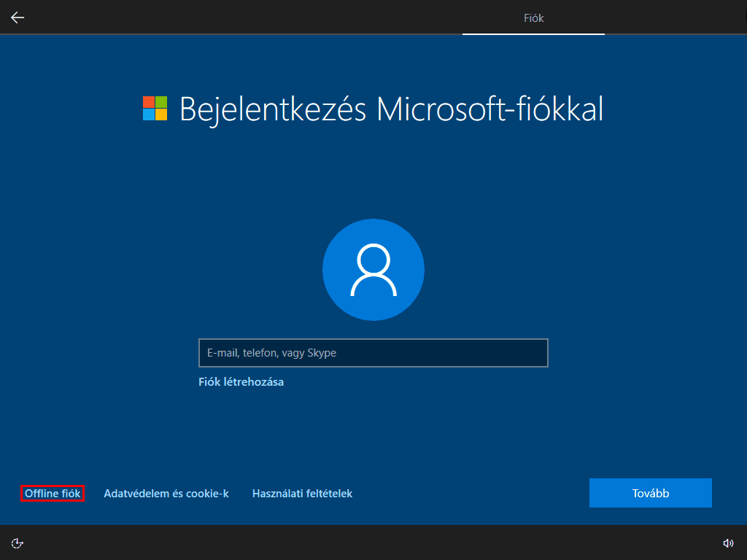Select the Fiók tab

(533, 17)
